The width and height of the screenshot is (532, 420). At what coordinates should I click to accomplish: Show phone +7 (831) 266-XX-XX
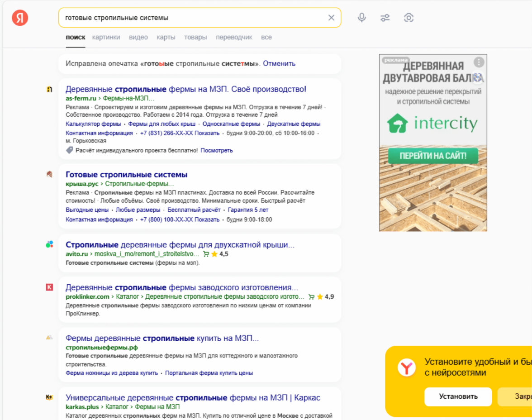pos(180,133)
